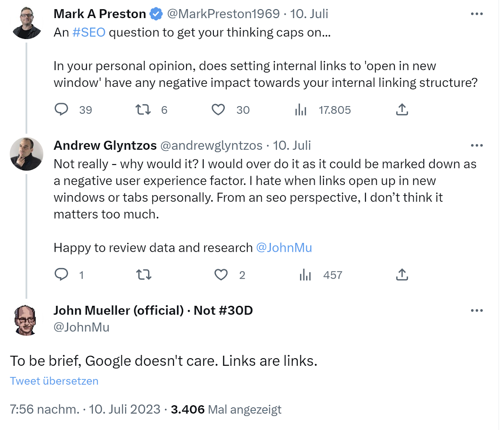
Task: Click Mark Preston's blue verified badge
Action: (x=155, y=13)
